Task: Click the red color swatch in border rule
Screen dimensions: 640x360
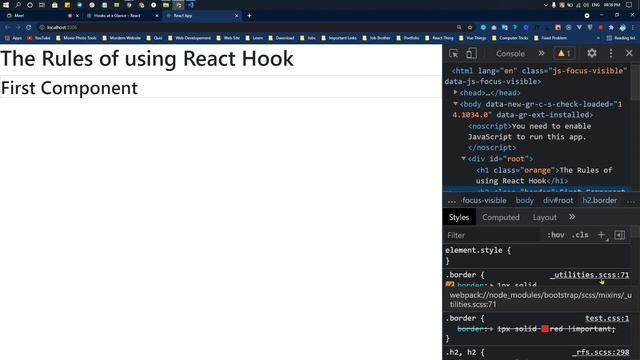Action: [x=544, y=329]
